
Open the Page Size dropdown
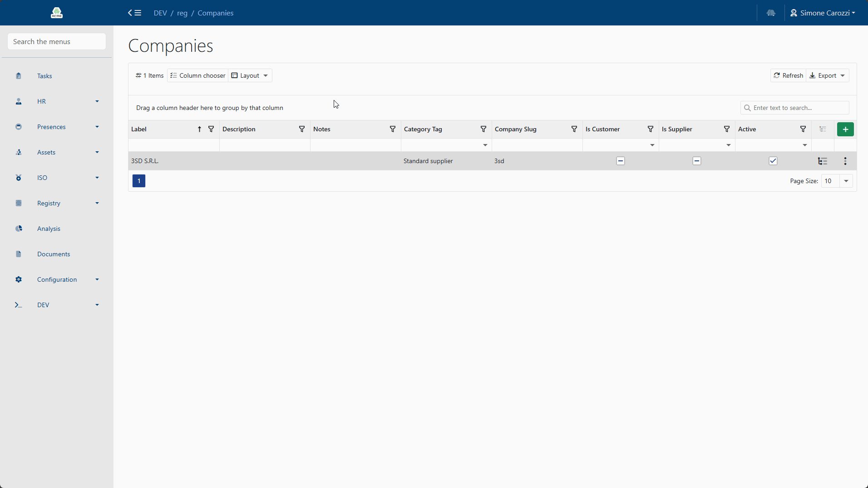pos(846,181)
